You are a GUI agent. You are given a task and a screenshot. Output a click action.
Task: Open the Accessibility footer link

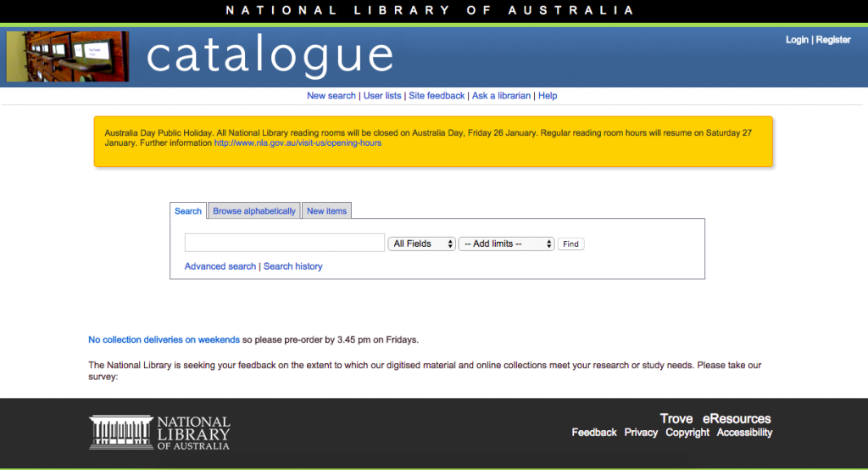pyautogui.click(x=744, y=433)
